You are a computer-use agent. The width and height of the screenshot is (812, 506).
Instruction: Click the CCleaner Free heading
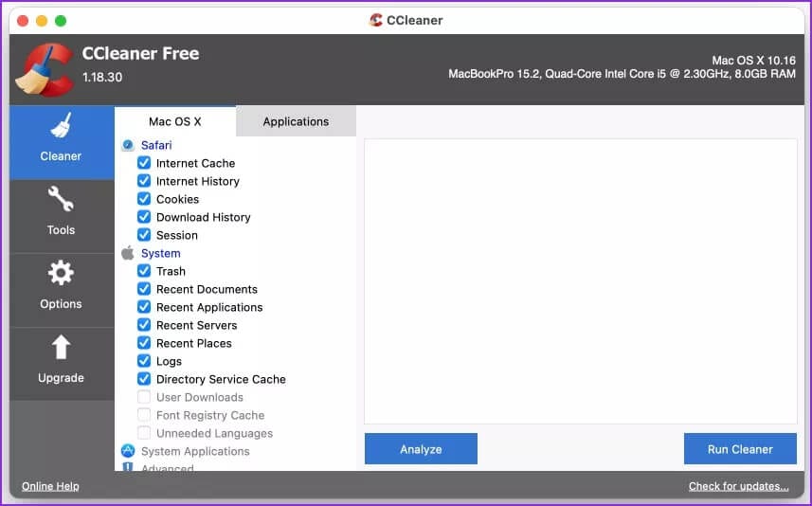(141, 53)
